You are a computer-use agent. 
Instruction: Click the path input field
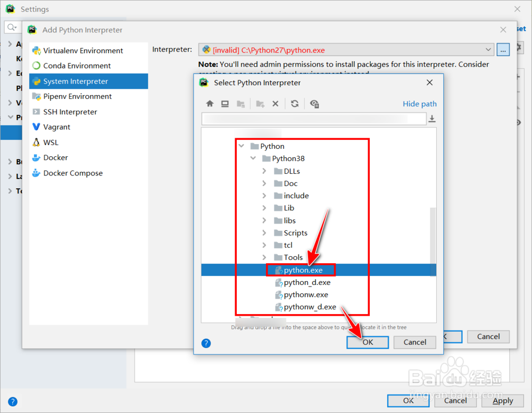[314, 119]
